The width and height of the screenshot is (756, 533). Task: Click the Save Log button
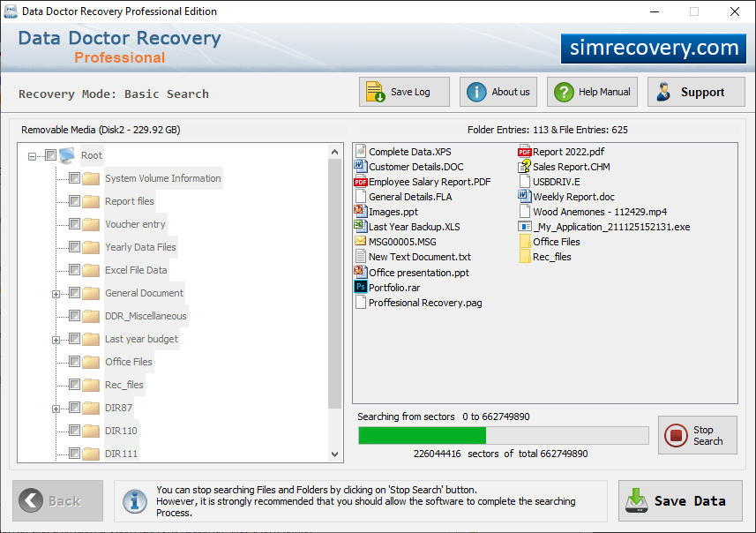click(x=404, y=92)
